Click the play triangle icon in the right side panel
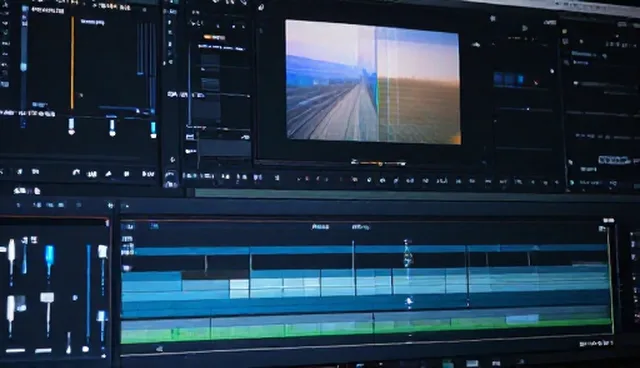Image resolution: width=640 pixels, height=368 pixels. tap(524, 28)
